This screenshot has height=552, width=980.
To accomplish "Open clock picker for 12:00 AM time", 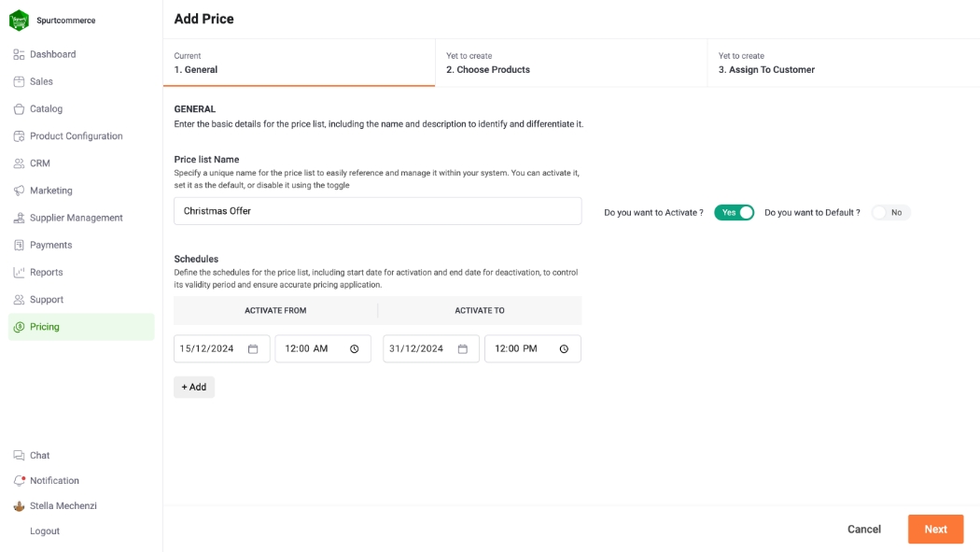I will point(355,348).
